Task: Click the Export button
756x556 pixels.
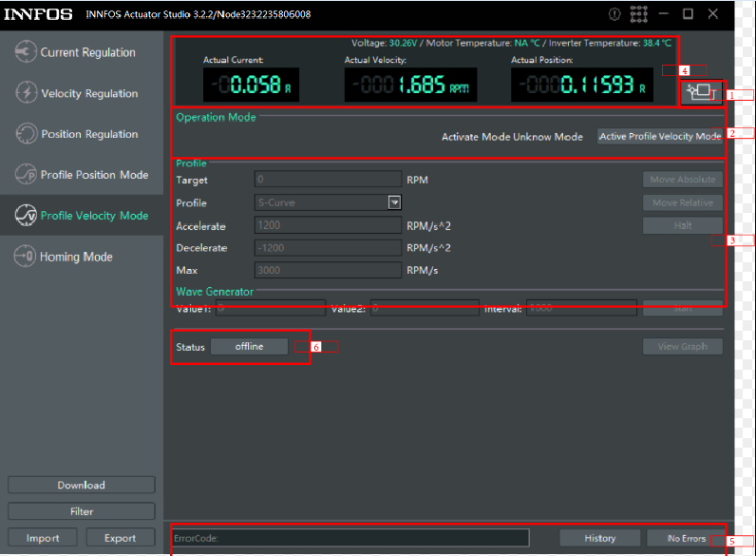Action: tap(120, 538)
